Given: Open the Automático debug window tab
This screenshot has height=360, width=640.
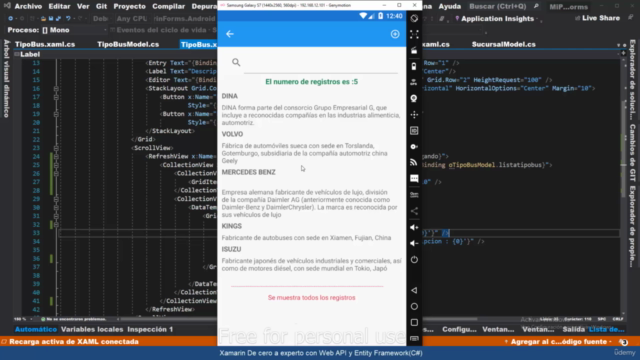Looking at the screenshot, I should coord(36,329).
